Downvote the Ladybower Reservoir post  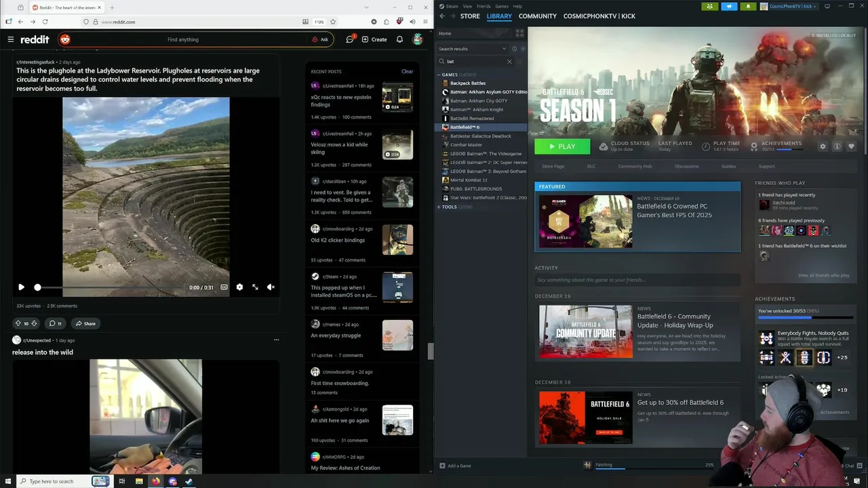pos(34,323)
